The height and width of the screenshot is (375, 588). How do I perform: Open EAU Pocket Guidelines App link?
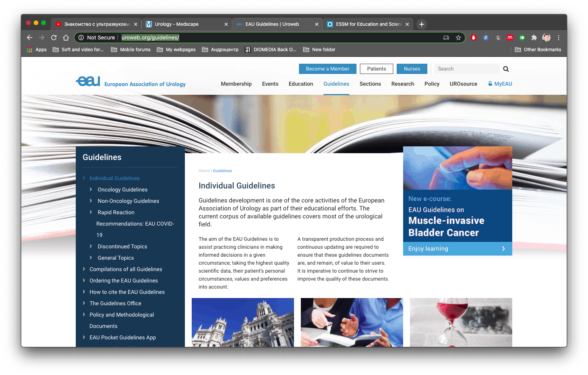[x=123, y=337]
